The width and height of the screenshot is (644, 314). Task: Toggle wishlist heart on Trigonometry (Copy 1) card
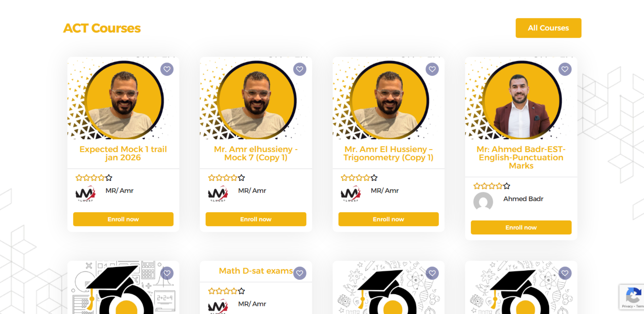tap(432, 69)
